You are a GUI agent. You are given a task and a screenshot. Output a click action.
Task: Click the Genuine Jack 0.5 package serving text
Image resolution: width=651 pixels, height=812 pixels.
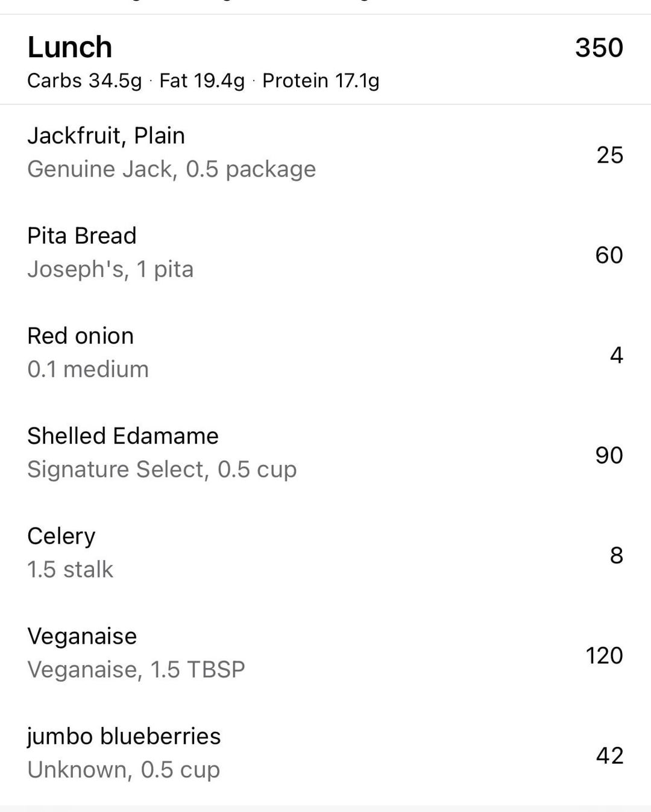click(171, 169)
